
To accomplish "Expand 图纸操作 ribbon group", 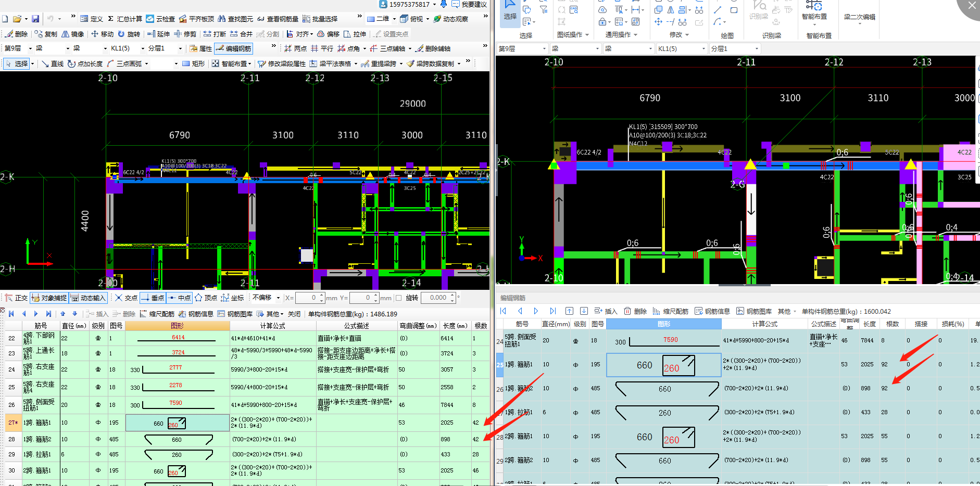I will 573,35.
